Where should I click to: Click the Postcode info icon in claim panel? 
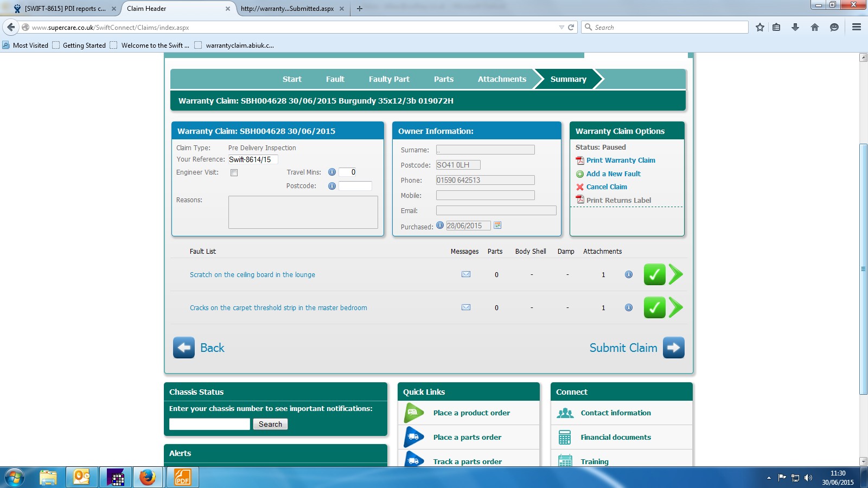pos(332,186)
